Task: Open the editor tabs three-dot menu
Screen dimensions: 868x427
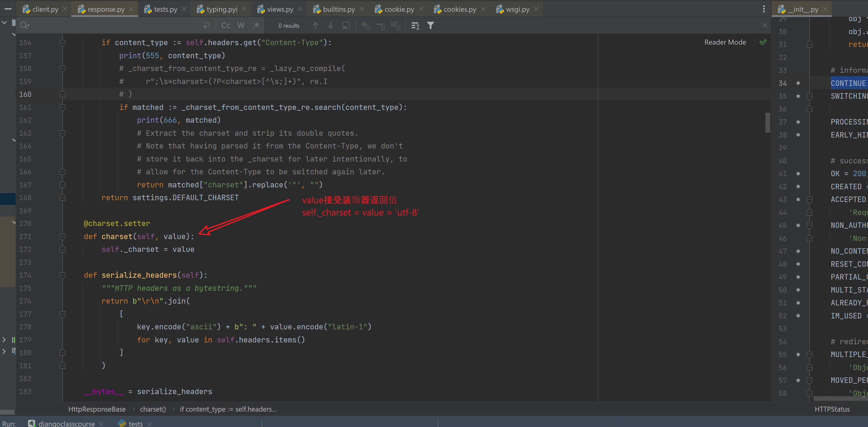Action: tap(764, 9)
